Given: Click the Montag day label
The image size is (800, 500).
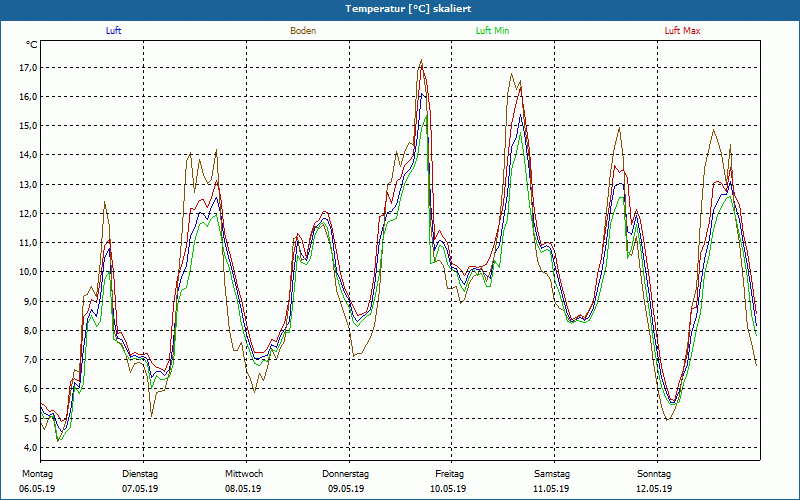Looking at the screenshot, I should [x=37, y=474].
